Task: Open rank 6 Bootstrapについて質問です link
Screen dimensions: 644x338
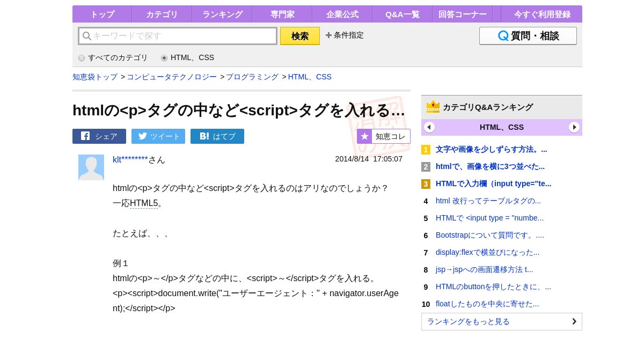Action: 490,235
